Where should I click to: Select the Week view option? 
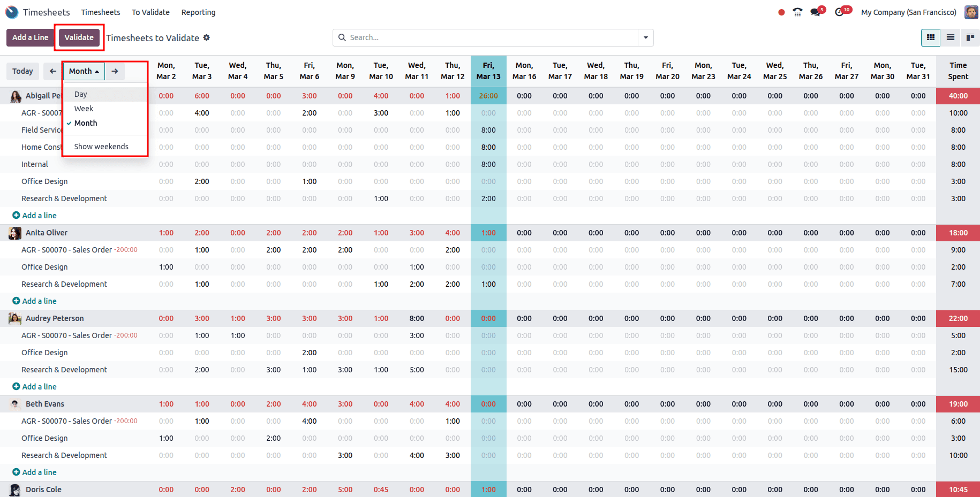pos(84,108)
